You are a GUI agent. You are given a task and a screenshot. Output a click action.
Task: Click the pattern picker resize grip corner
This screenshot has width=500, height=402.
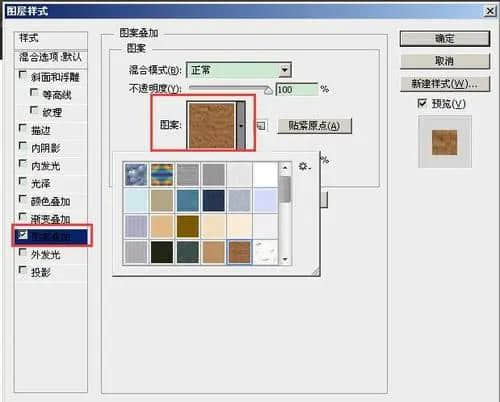coord(315,272)
